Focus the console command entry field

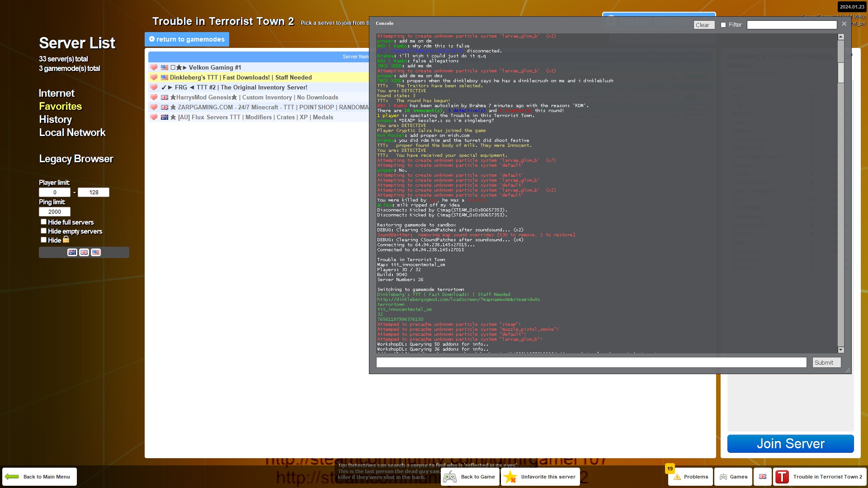(591, 362)
